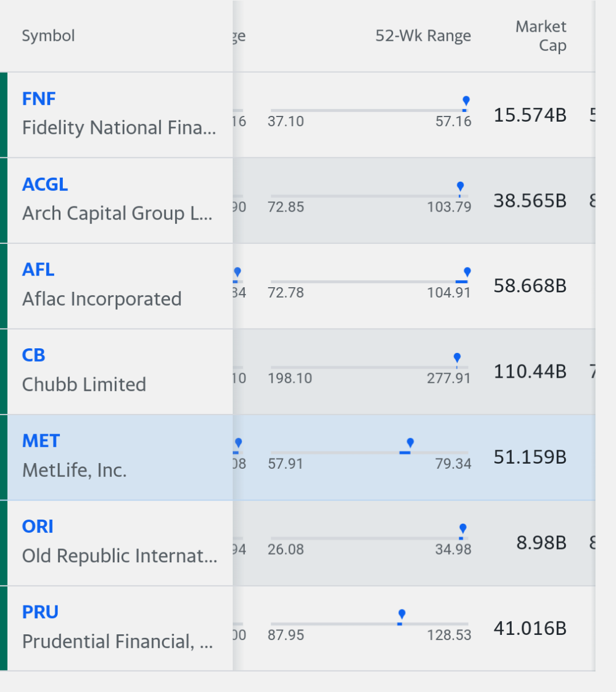Click the Fidelity National company name
Viewport: 616px width, 692px height.
coord(119,127)
